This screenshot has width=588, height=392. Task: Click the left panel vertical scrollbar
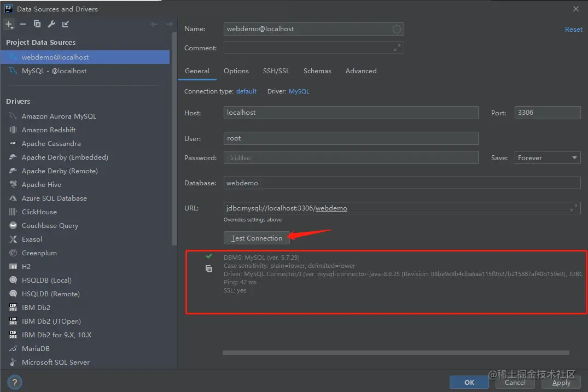pos(174,139)
